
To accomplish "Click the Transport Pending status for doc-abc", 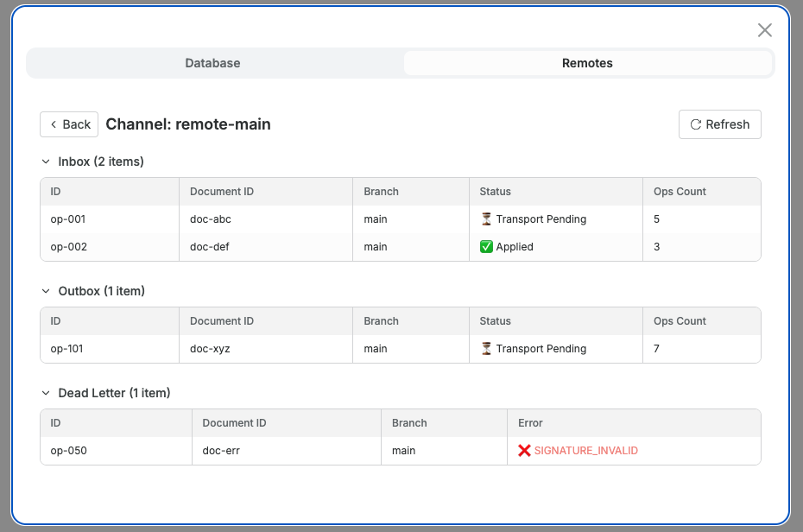I will coord(540,218).
